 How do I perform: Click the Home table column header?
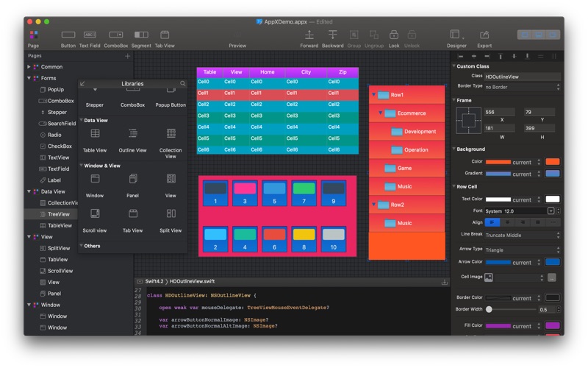tap(268, 72)
